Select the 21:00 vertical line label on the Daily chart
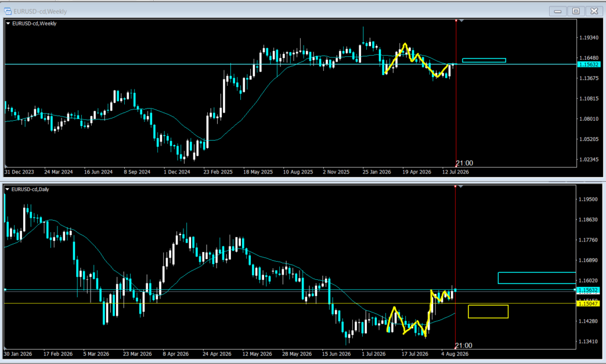Image resolution: width=606 pixels, height=364 pixels. [x=463, y=346]
